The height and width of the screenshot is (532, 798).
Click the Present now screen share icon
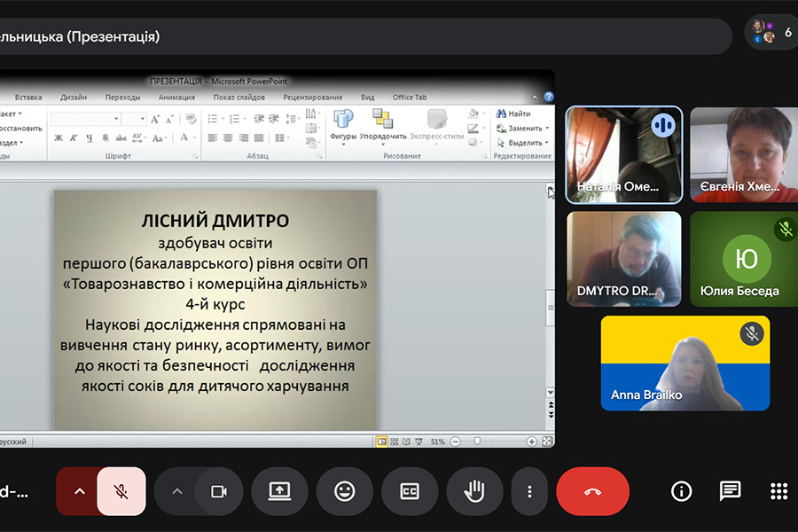[279, 491]
